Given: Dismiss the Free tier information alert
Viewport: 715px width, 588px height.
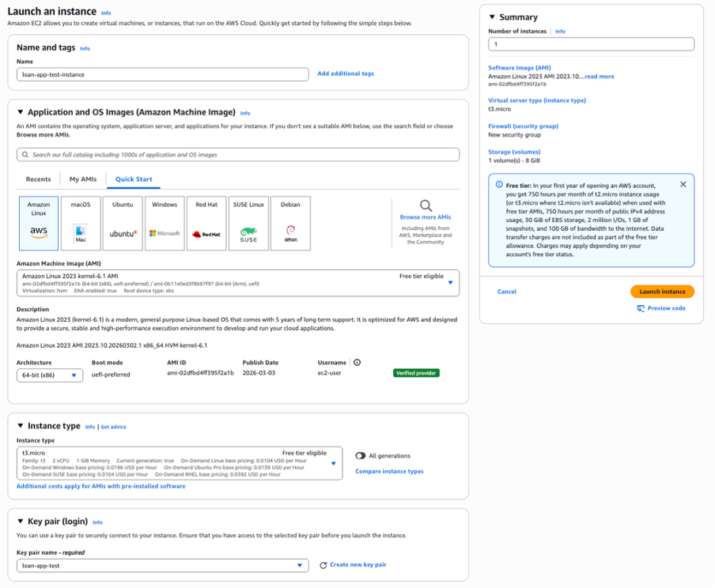Looking at the screenshot, I should pyautogui.click(x=683, y=184).
